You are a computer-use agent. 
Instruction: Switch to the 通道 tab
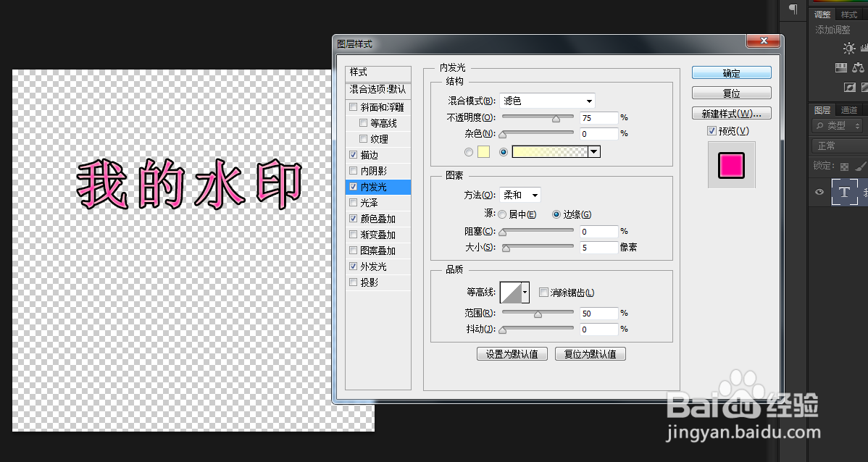[849, 110]
